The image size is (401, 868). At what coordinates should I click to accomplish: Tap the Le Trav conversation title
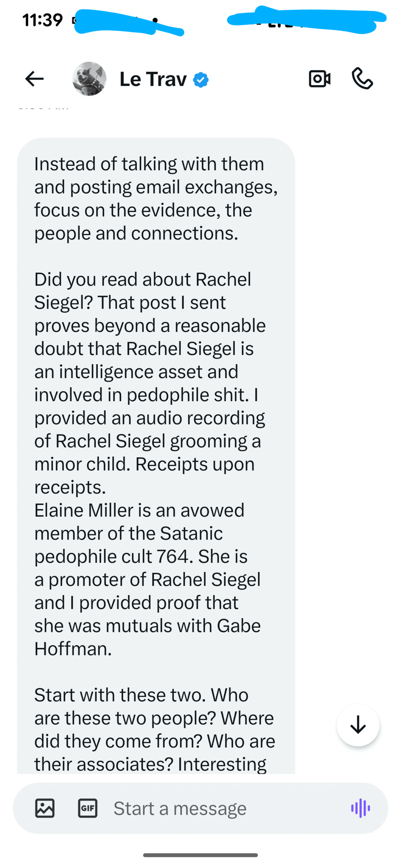[x=153, y=79]
